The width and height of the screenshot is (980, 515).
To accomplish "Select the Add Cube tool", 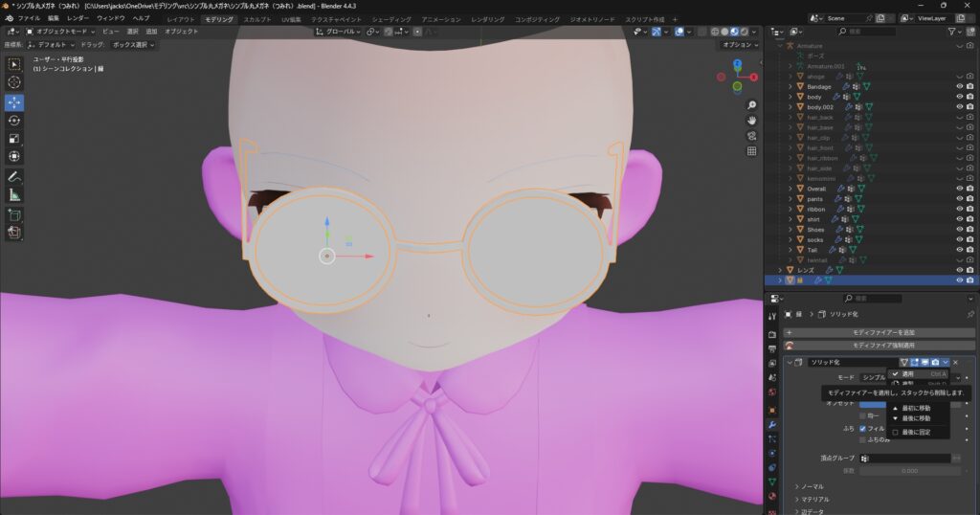I will [13, 215].
